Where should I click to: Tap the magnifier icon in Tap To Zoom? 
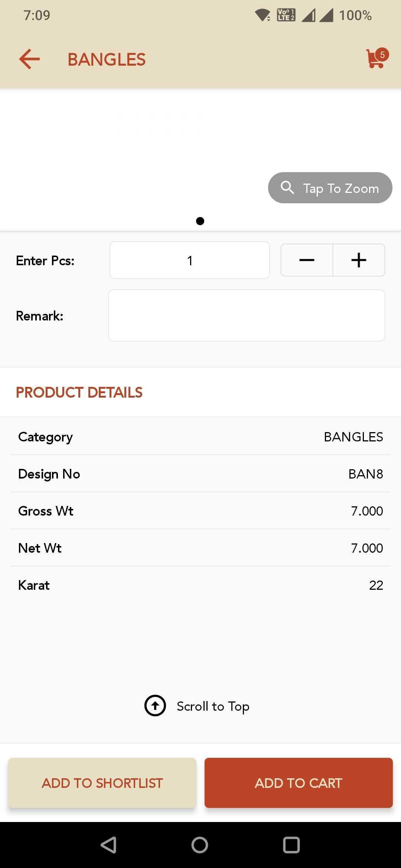(287, 188)
